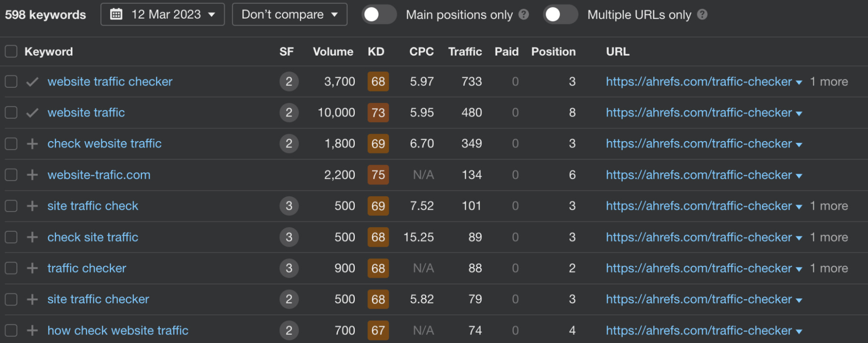The image size is (868, 343).
Task: Sort table by Volume column header
Action: [x=333, y=52]
